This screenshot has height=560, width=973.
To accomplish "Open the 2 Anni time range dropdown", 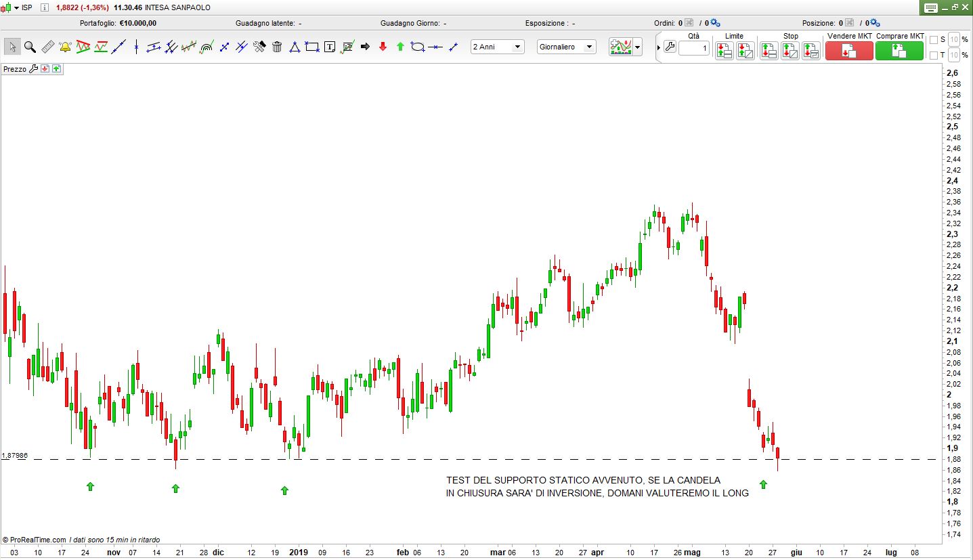I will pyautogui.click(x=498, y=47).
